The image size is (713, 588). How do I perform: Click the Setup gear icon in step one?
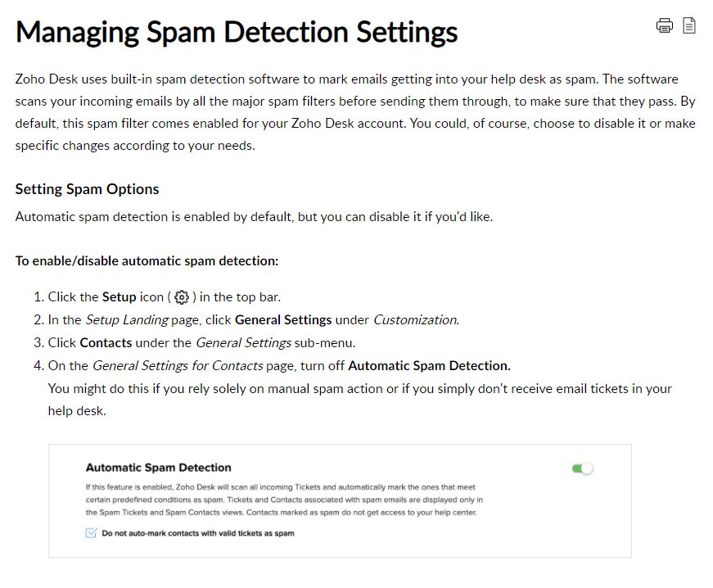pos(182,297)
